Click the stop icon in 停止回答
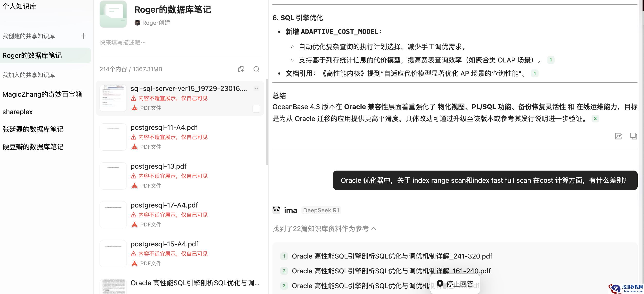 point(440,284)
